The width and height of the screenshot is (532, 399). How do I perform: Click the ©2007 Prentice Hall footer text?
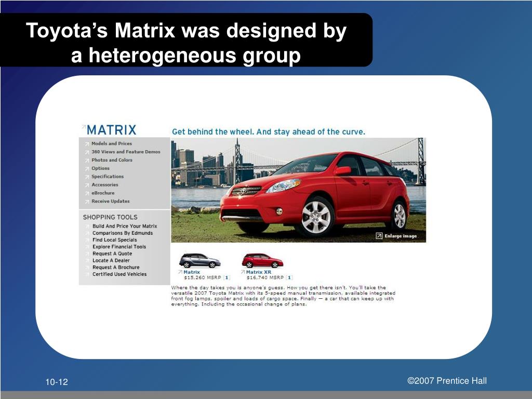(447, 381)
